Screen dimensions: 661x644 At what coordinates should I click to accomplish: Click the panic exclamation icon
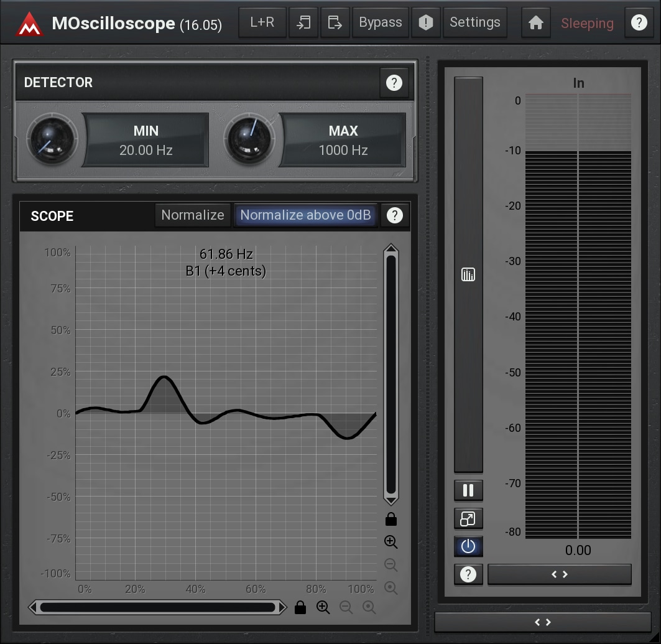tap(426, 22)
